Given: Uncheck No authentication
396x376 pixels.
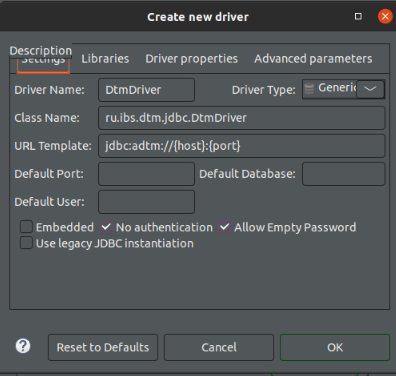Looking at the screenshot, I should coord(106,227).
